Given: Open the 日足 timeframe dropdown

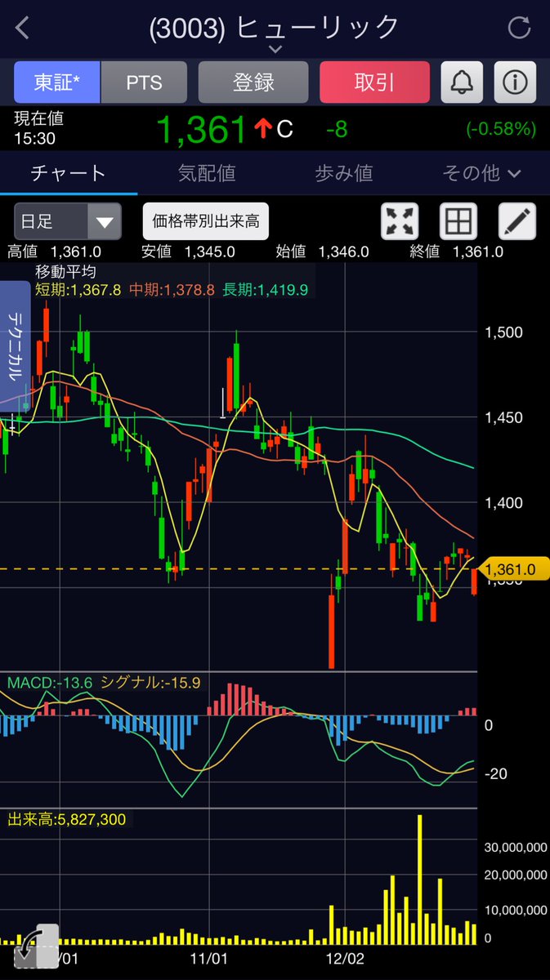Looking at the screenshot, I should (x=68, y=220).
